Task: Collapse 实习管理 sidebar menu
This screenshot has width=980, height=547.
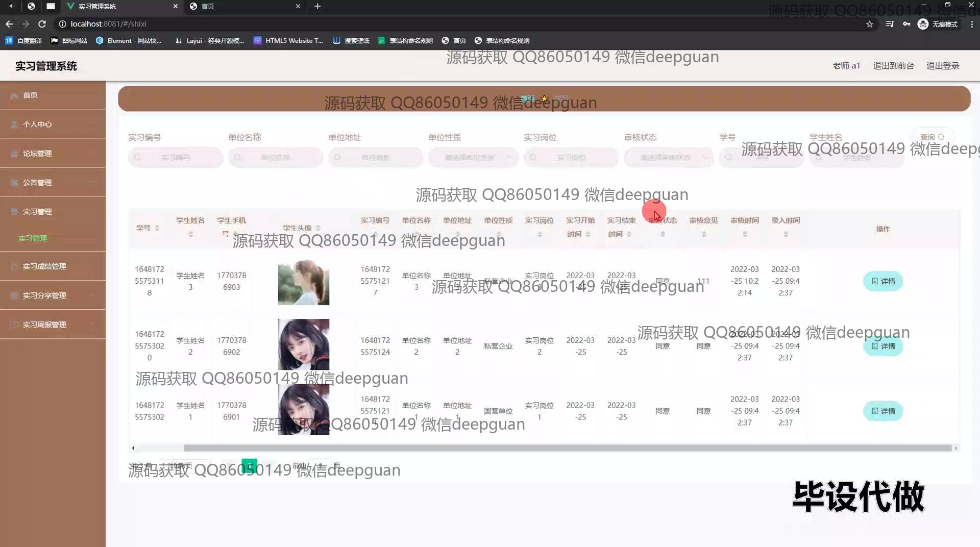Action: 53,211
